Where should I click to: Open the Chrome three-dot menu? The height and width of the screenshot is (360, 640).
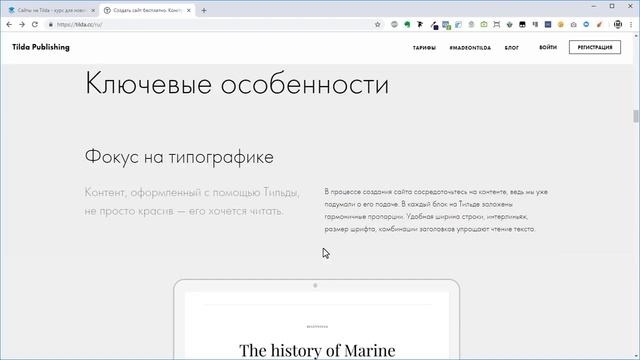click(631, 24)
